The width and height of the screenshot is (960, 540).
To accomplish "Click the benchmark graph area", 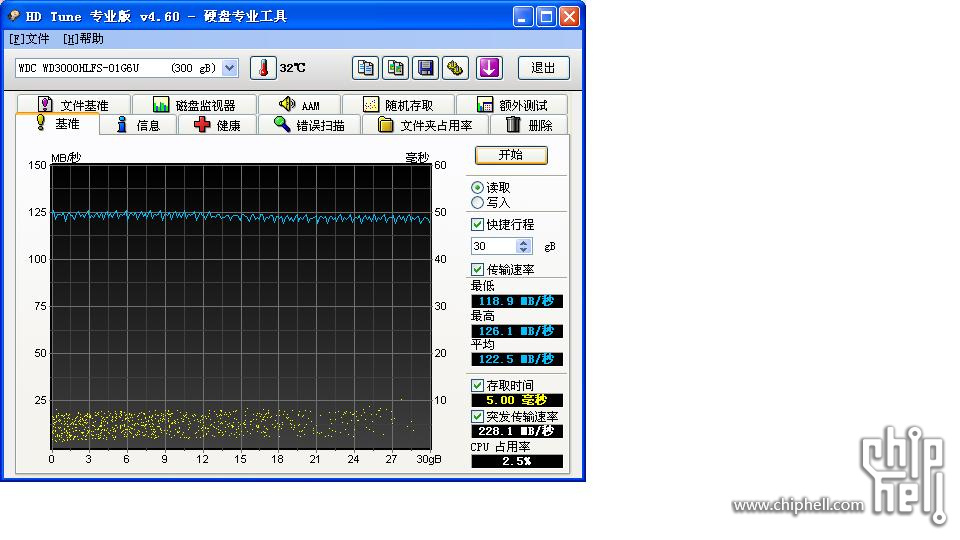I will click(x=241, y=307).
